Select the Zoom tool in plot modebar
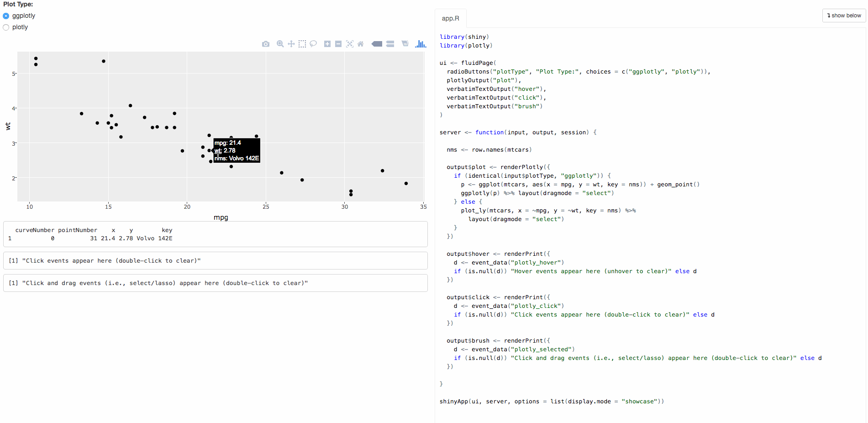 click(280, 44)
